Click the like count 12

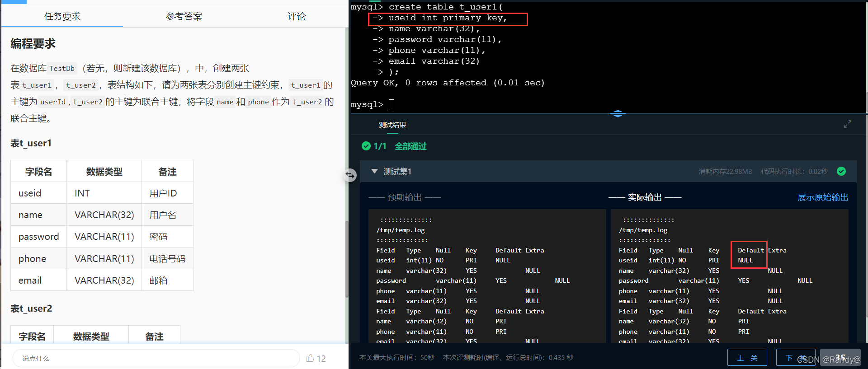pyautogui.click(x=321, y=359)
